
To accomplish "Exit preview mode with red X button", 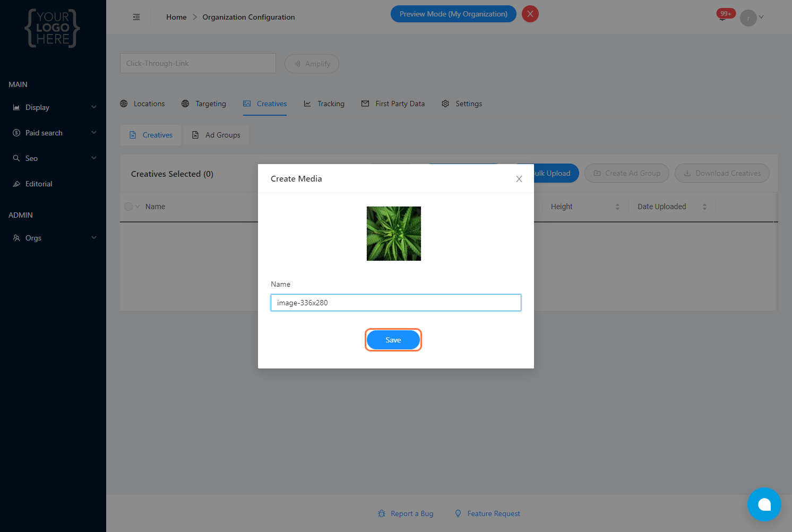I will (530, 14).
